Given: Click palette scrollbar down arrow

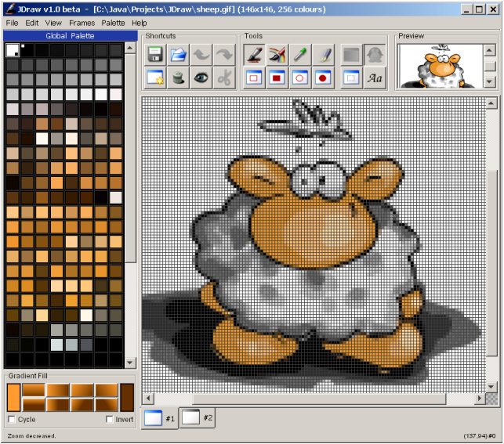Looking at the screenshot, I should pos(130,363).
